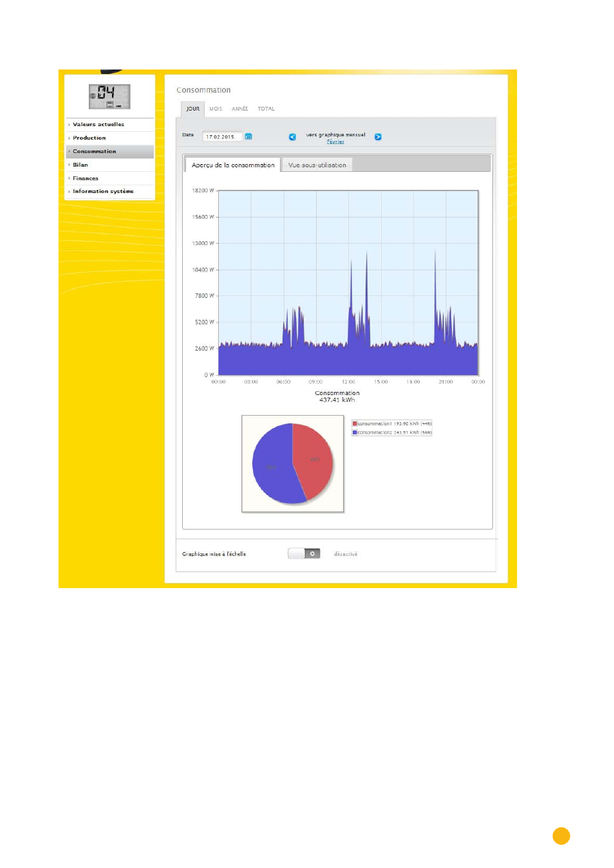Open the calendar date picker icon
The image size is (614, 868).
point(248,136)
